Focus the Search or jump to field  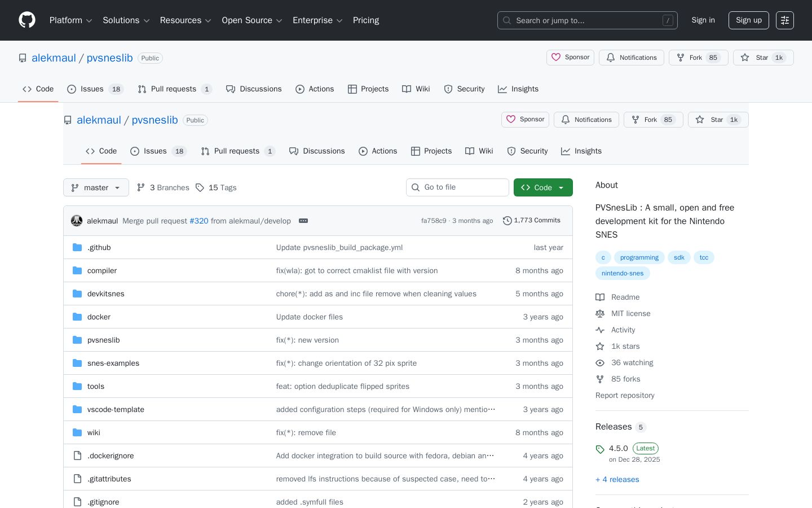(588, 20)
